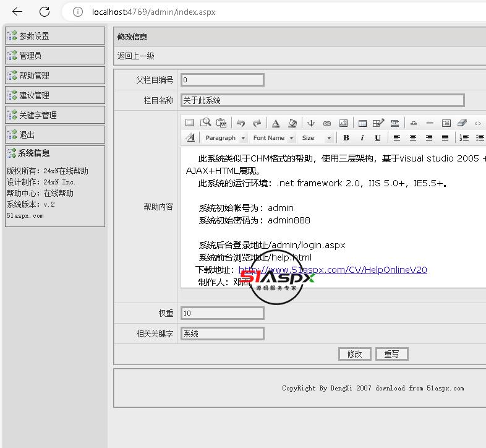486x448 pixels.
Task: Click the 重写 reset button
Action: coord(392,354)
